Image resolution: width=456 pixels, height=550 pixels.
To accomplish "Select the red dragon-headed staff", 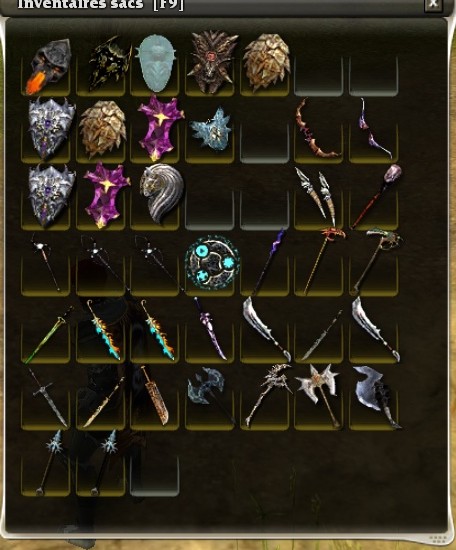I will (x=323, y=260).
